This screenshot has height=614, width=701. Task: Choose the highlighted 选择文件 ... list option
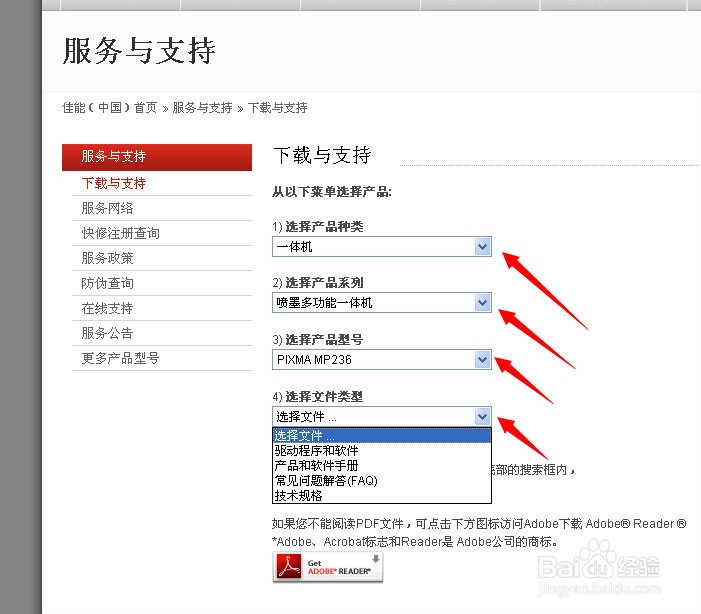click(382, 436)
